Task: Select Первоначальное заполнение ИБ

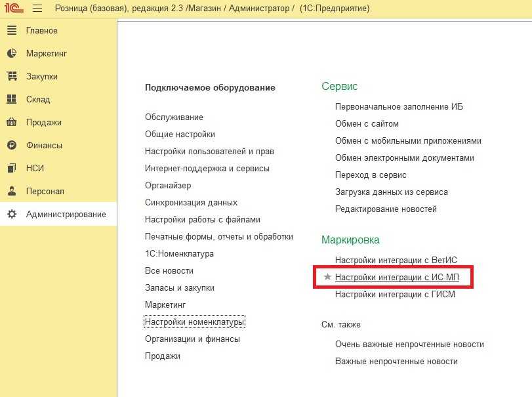Action: 399,107
